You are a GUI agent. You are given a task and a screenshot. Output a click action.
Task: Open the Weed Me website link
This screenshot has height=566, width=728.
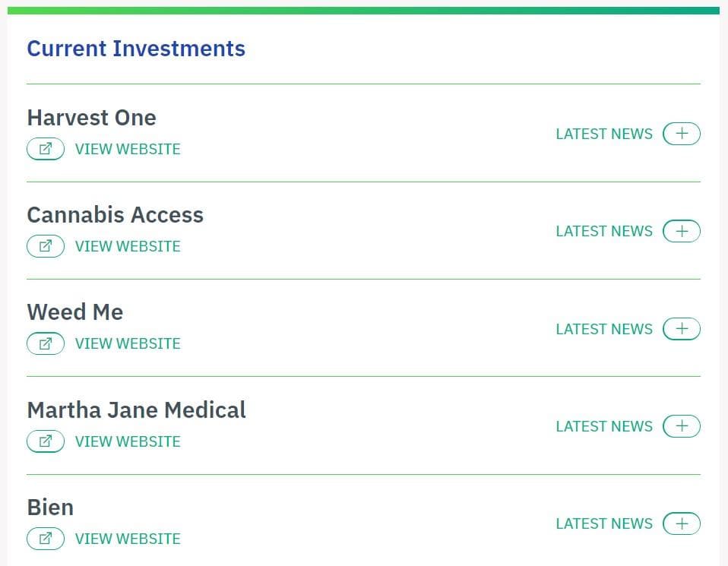tap(128, 343)
